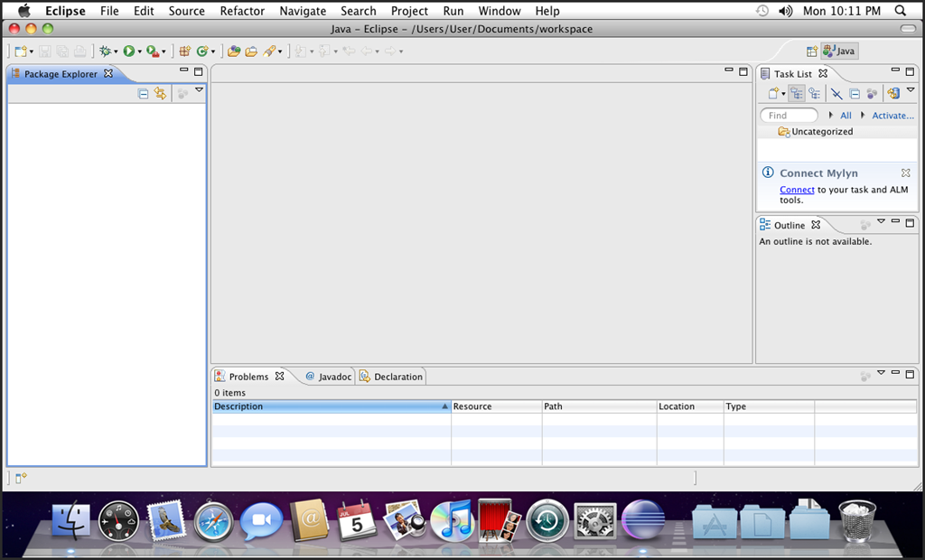Open the Source menu

pos(186,11)
